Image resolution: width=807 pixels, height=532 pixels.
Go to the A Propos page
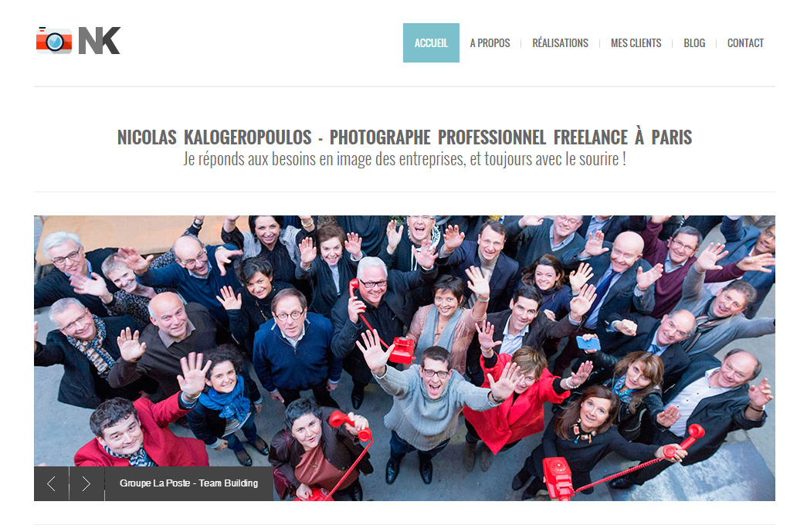point(490,43)
